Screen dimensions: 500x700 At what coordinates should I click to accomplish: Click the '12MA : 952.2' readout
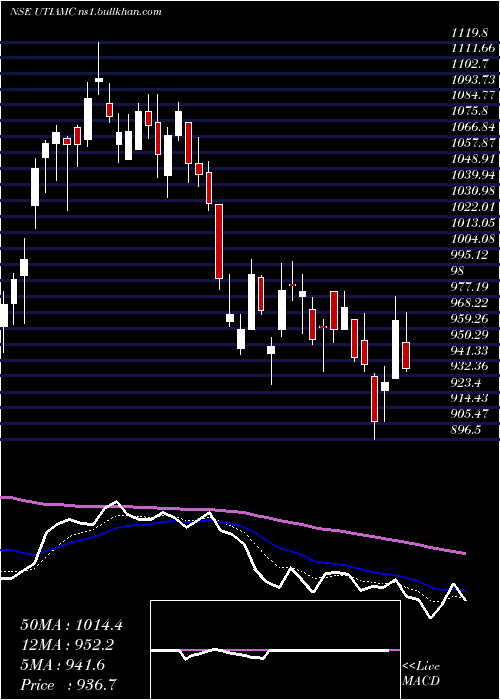click(67, 646)
